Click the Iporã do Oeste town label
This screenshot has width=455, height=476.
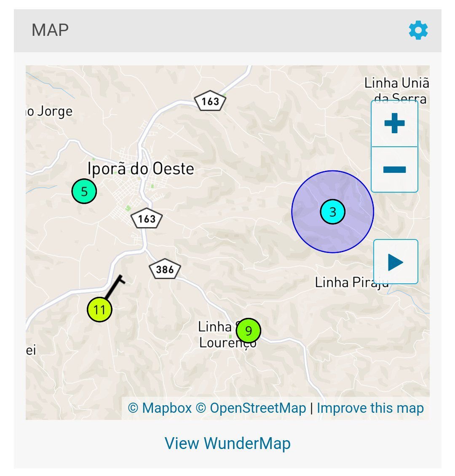click(141, 169)
